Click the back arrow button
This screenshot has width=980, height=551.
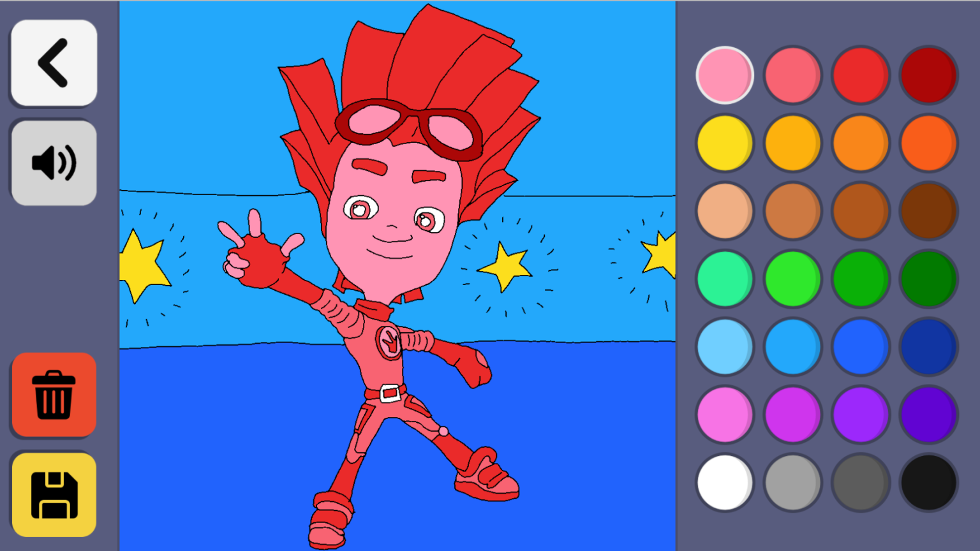click(54, 62)
